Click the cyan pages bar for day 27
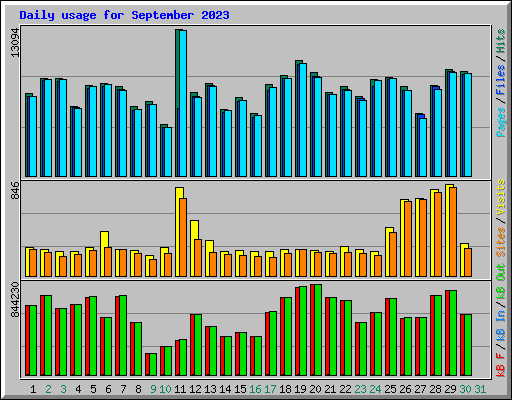 point(423,147)
